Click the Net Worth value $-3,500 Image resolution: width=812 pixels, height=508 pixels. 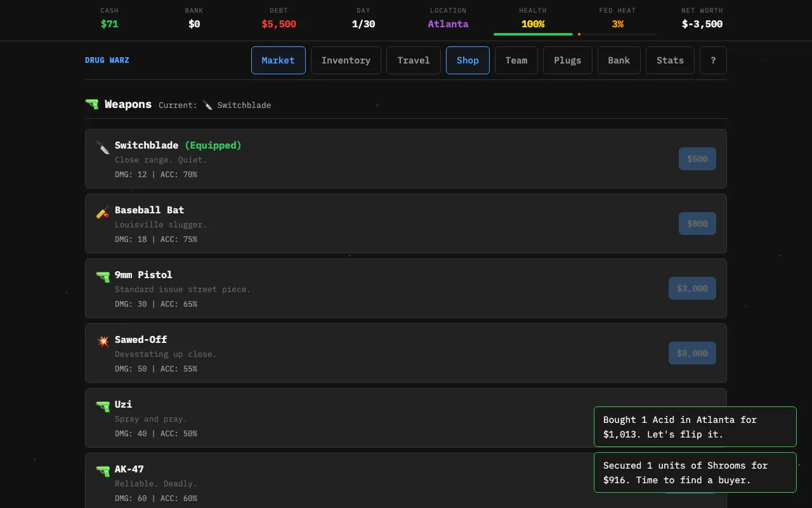point(702,24)
